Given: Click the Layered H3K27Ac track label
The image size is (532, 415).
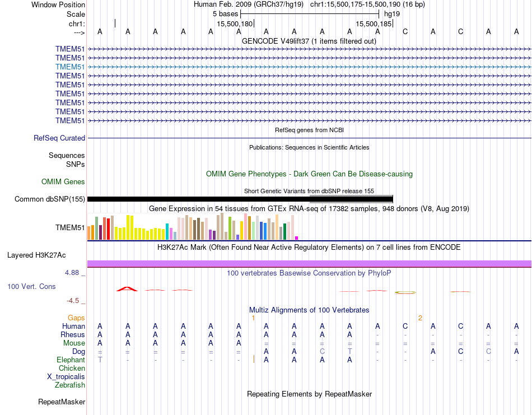Looking at the screenshot, I should 36,255.
